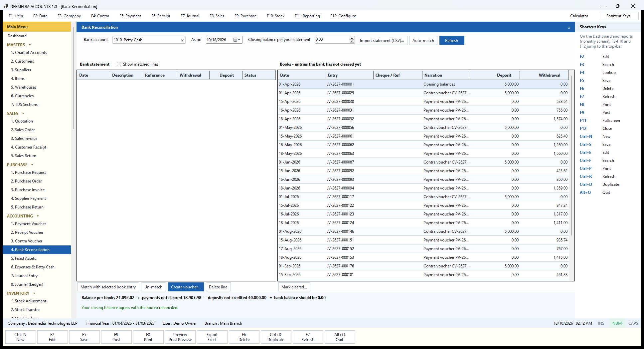This screenshot has height=349, width=644.
Task: Click the main menu sidebar scrollbar
Action: click(74, 78)
